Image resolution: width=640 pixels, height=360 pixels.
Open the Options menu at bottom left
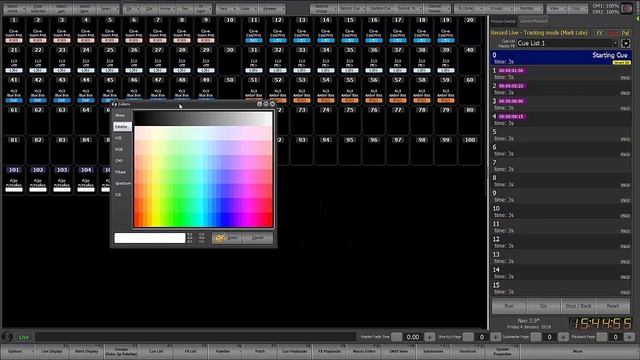(x=18, y=351)
